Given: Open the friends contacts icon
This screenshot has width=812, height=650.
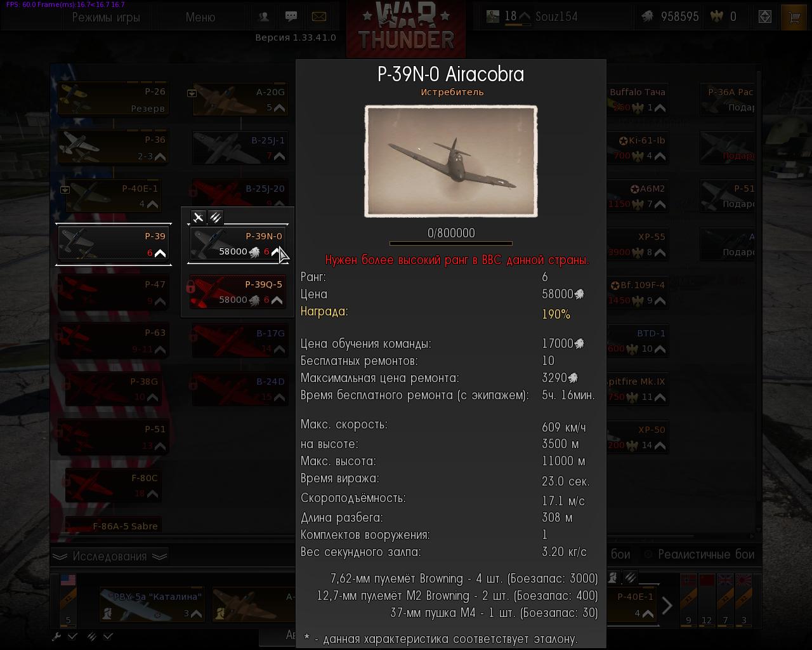Looking at the screenshot, I should [263, 17].
